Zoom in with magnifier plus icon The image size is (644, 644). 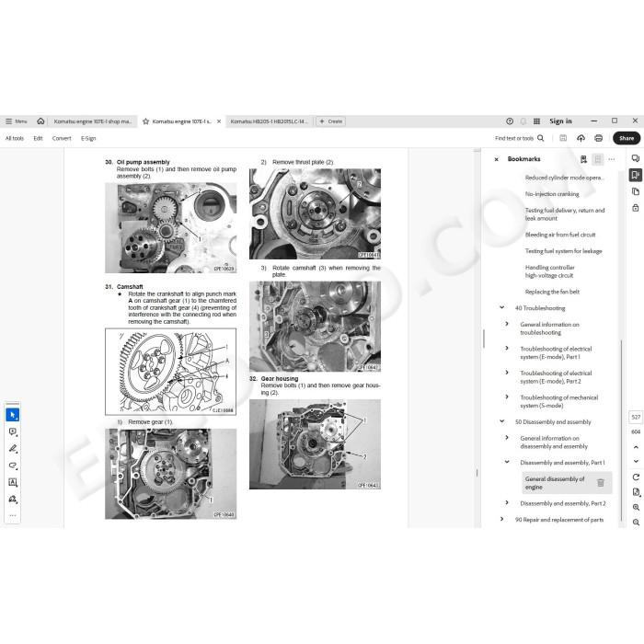pyautogui.click(x=636, y=507)
